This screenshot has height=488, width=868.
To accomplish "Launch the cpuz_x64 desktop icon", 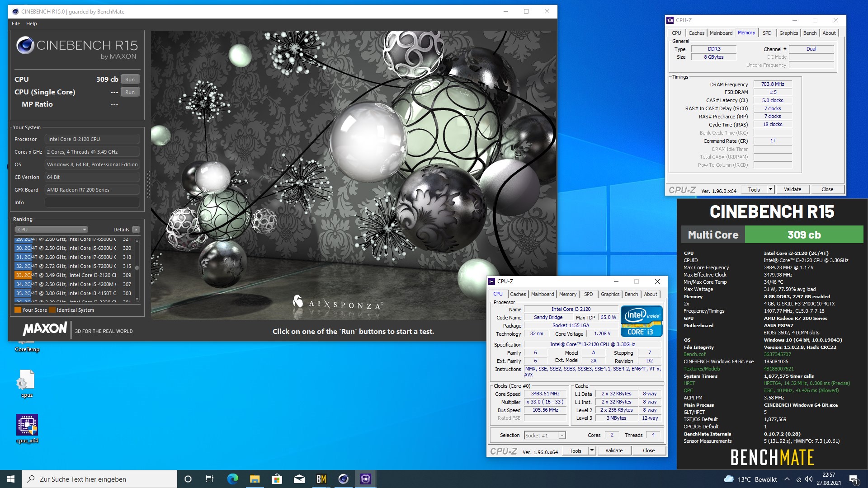I will click(x=27, y=429).
